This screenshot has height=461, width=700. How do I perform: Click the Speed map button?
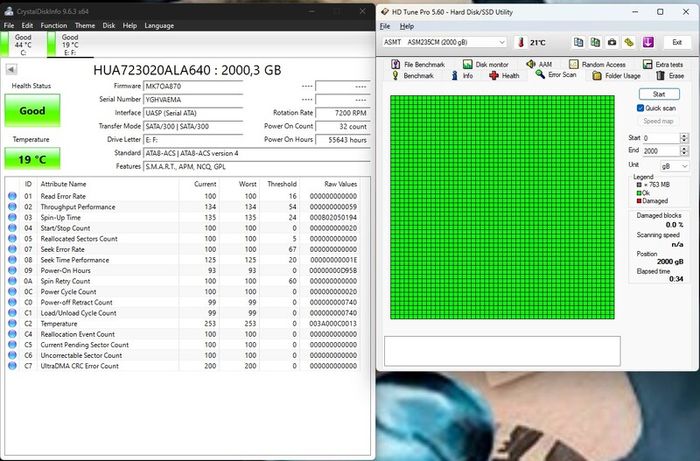[658, 121]
